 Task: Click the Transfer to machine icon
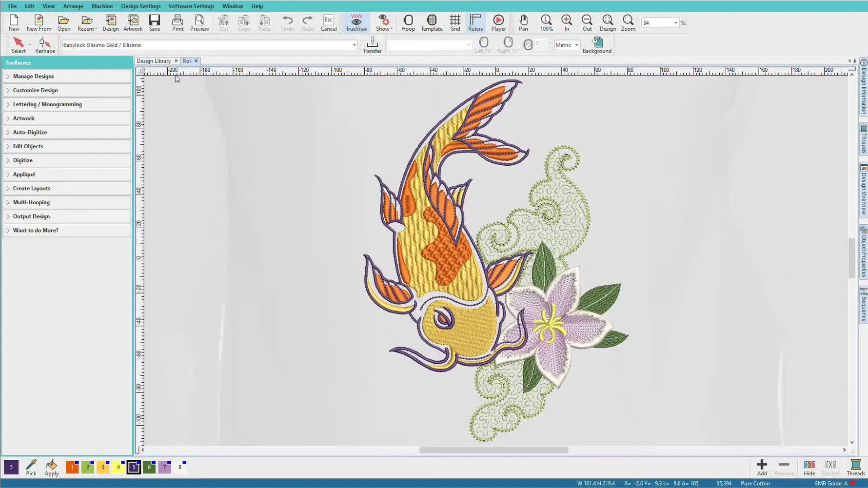tap(372, 45)
